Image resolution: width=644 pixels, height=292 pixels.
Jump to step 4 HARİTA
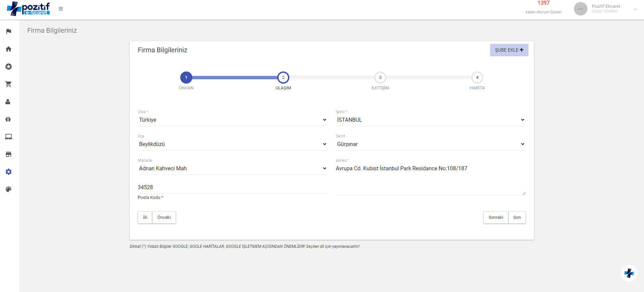[477, 78]
